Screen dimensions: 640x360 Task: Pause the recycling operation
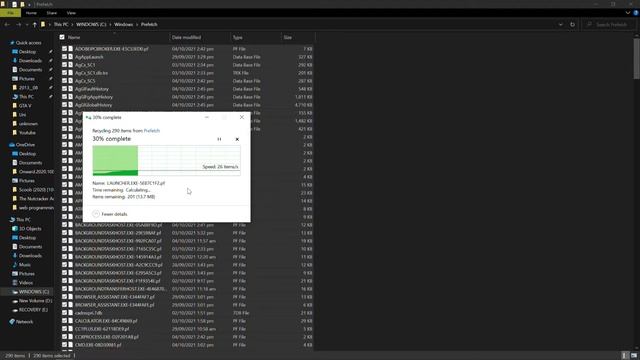(x=219, y=139)
